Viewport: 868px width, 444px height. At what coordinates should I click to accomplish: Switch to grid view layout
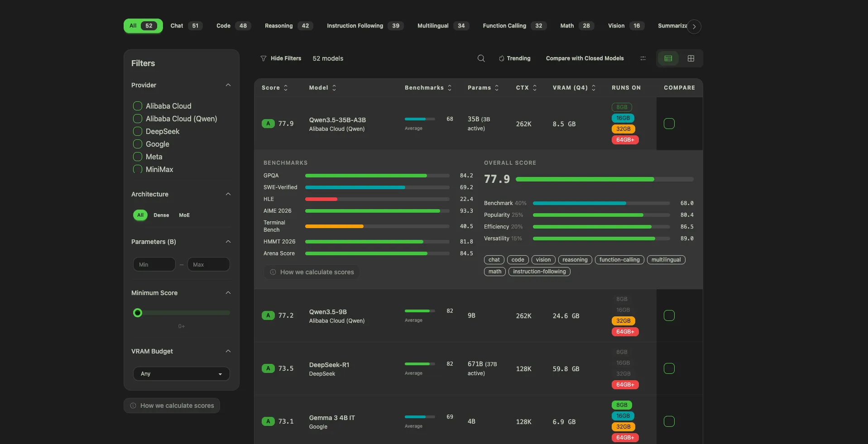click(x=691, y=58)
